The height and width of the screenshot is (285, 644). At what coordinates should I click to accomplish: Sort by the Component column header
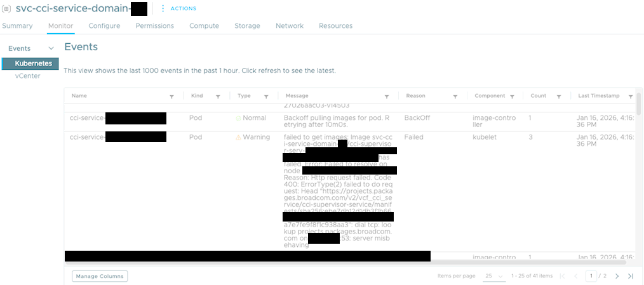490,96
